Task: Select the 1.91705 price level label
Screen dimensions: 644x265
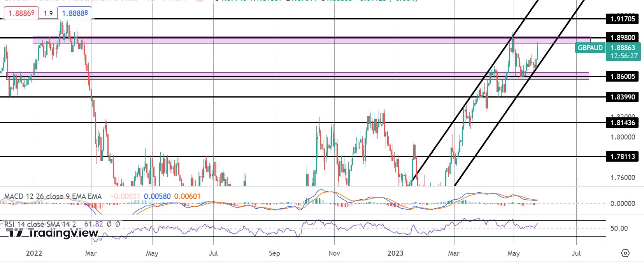Action: click(623, 19)
